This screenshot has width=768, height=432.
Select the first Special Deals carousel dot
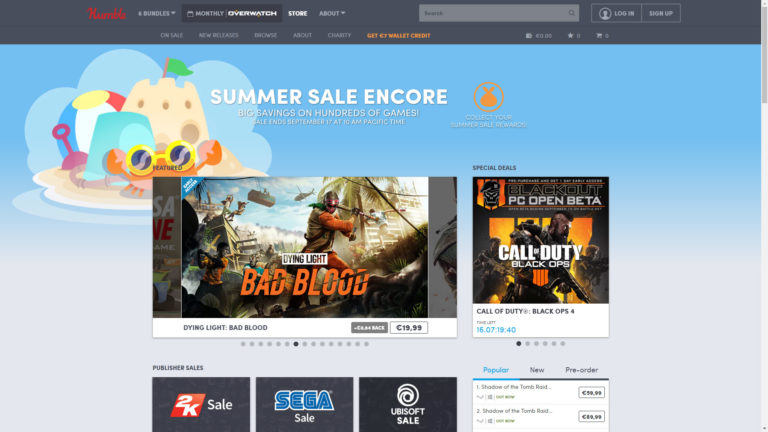point(519,343)
